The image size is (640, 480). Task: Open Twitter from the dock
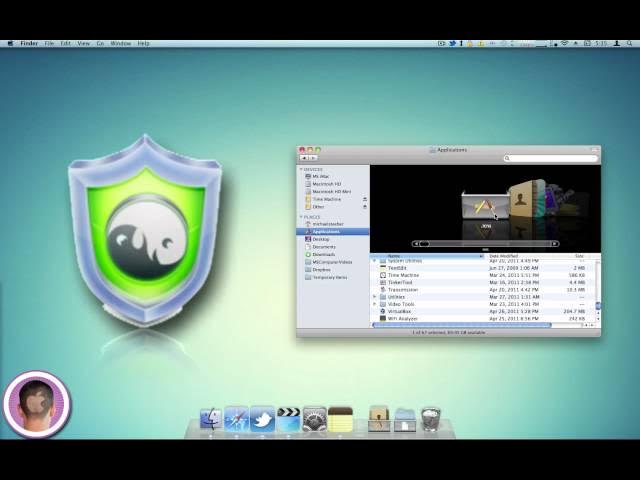pyautogui.click(x=263, y=419)
